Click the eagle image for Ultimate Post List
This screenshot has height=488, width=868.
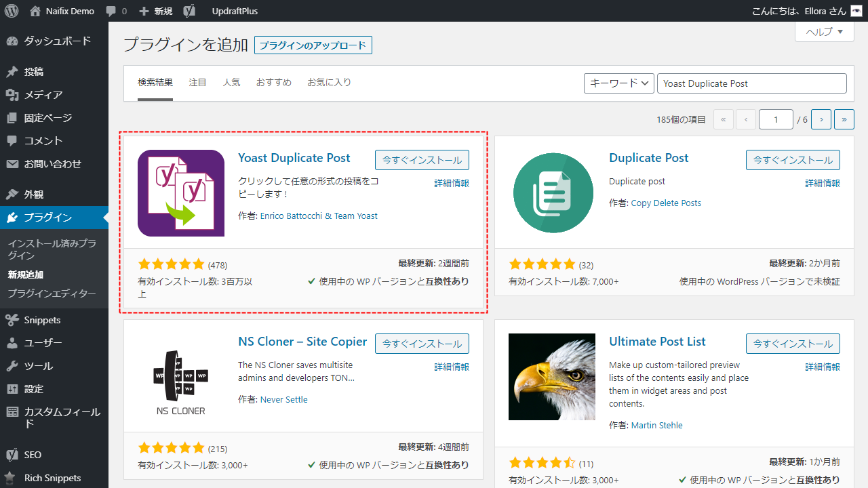pyautogui.click(x=552, y=377)
